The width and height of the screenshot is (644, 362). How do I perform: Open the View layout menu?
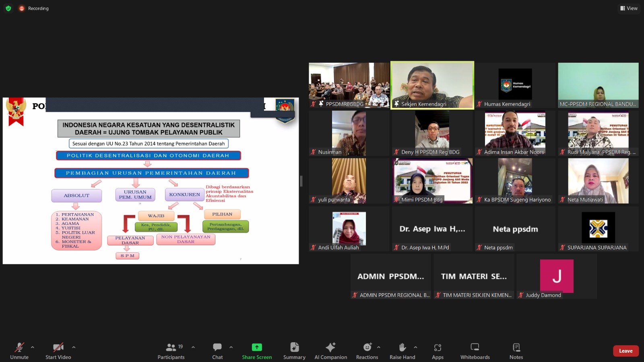629,8
